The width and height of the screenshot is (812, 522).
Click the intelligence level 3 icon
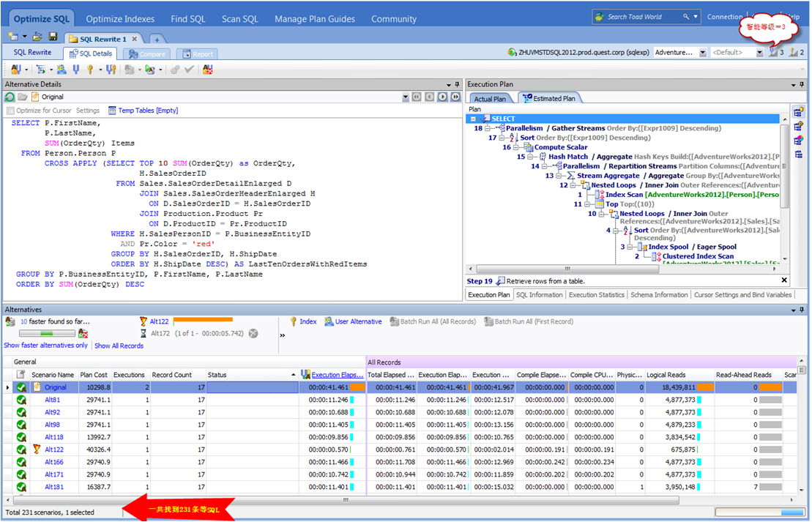(x=773, y=52)
